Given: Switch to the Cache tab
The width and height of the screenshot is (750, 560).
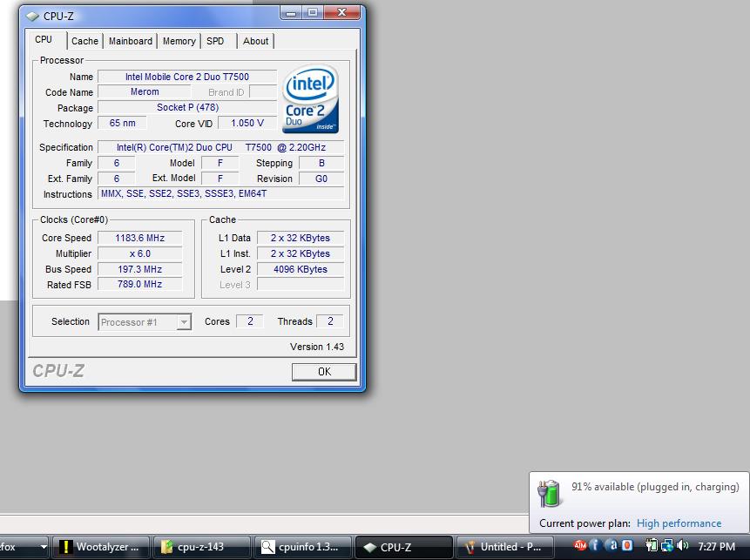Looking at the screenshot, I should (84, 41).
